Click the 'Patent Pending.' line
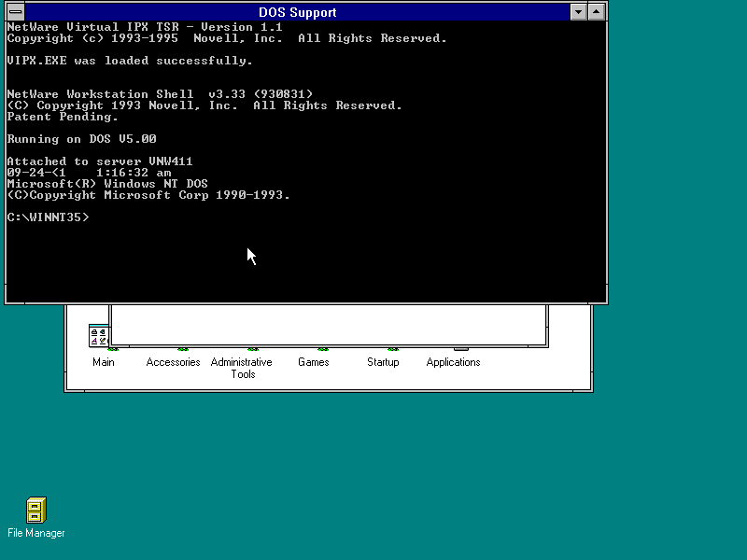Viewport: 747px width, 560px height. (63, 117)
